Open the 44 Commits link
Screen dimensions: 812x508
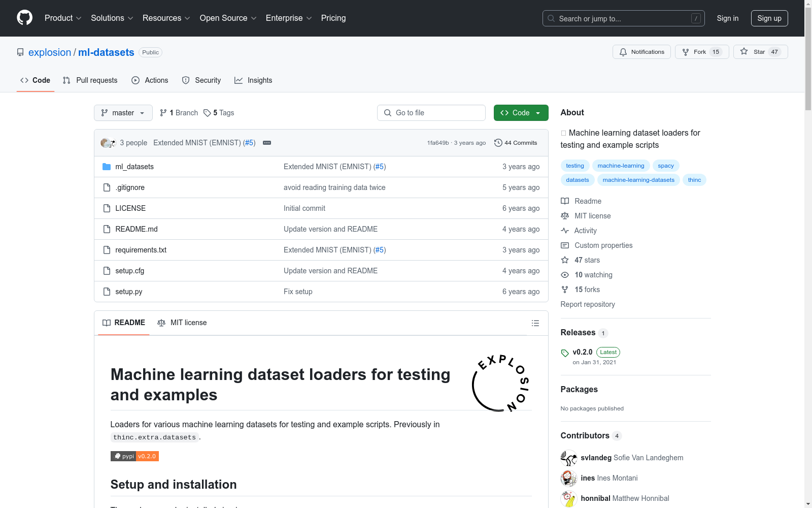516,143
